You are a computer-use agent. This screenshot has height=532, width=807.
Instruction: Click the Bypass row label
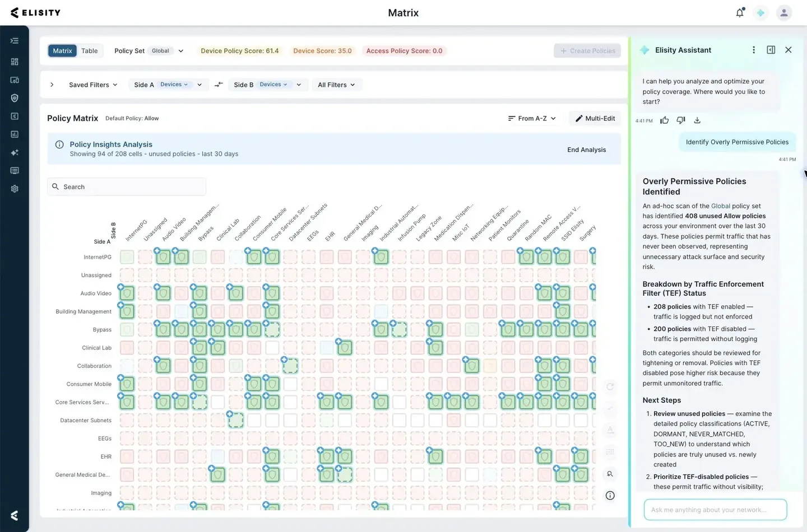(102, 330)
